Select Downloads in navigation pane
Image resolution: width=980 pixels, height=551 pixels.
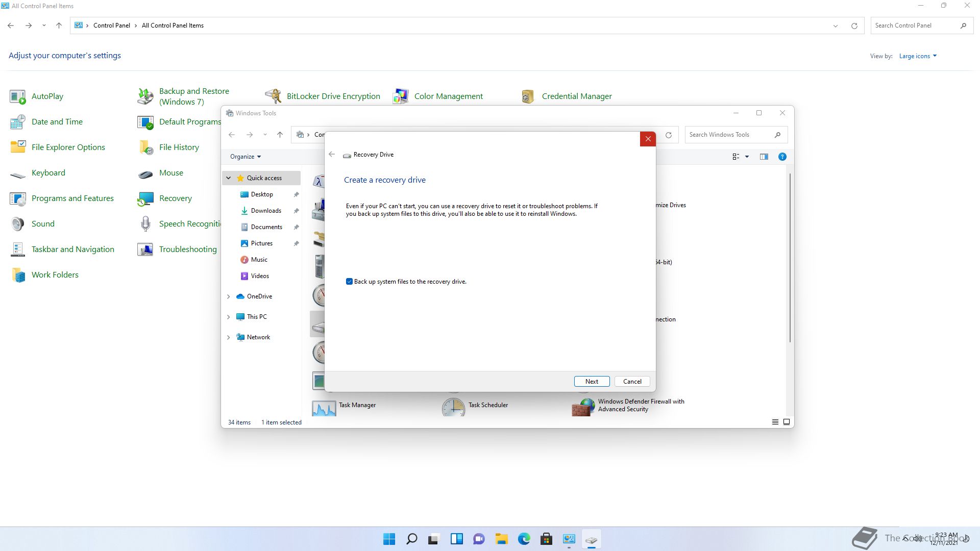click(265, 211)
